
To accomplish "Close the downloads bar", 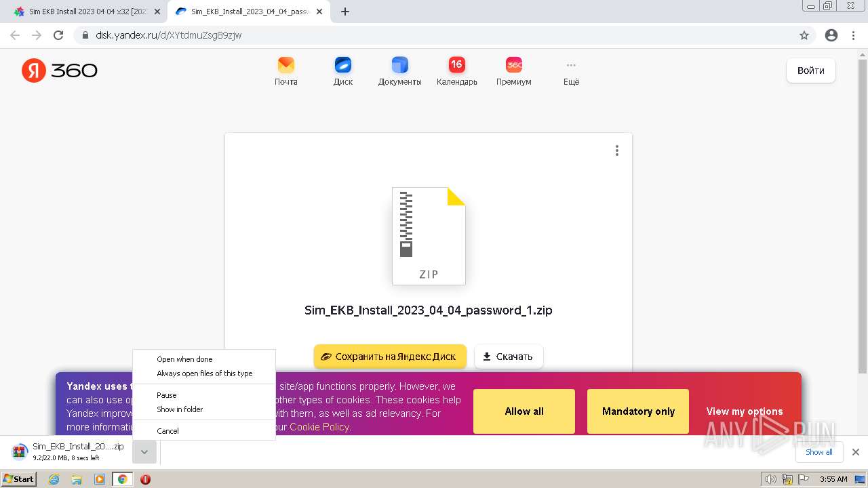I will 856,452.
